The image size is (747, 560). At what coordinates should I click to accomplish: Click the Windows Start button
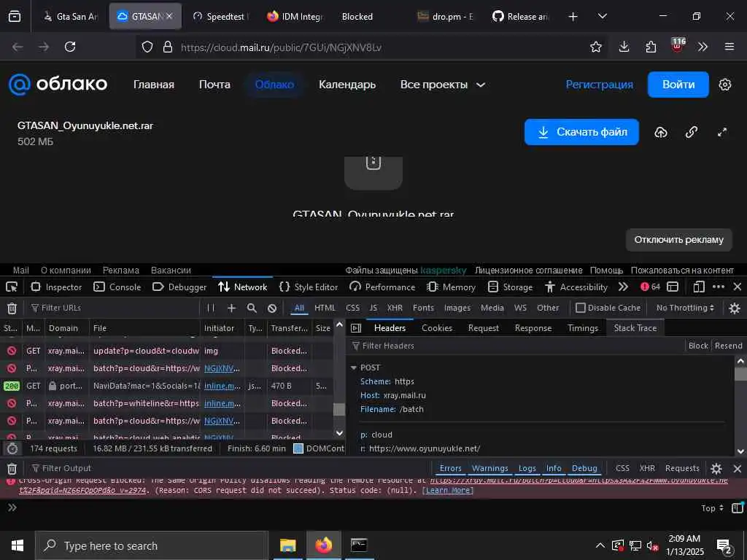(x=18, y=545)
